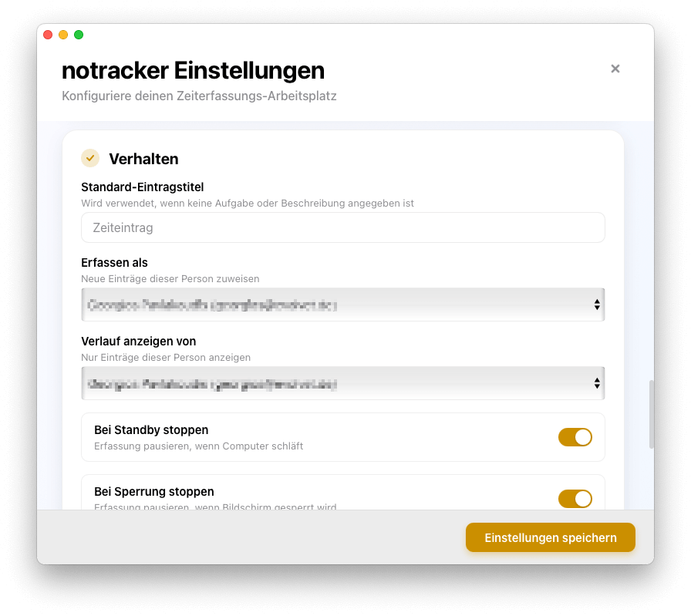Click the red window close button

48,35
